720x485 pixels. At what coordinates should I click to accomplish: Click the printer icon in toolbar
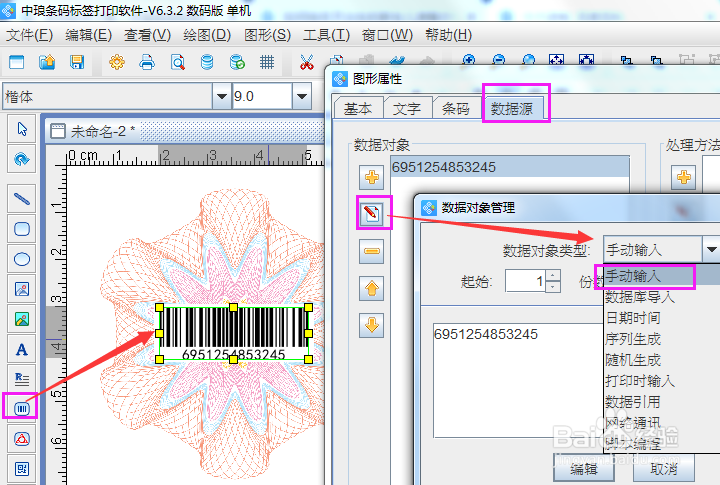(x=146, y=62)
